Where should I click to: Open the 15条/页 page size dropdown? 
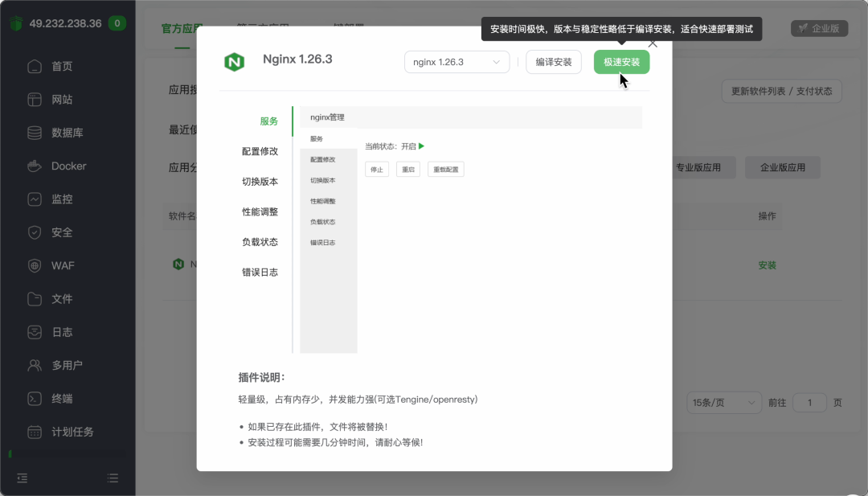point(723,403)
